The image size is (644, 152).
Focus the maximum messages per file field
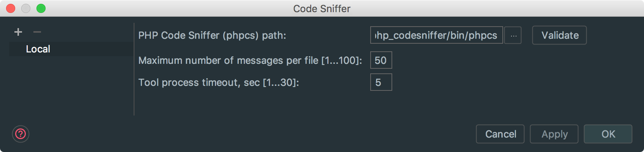tap(381, 60)
